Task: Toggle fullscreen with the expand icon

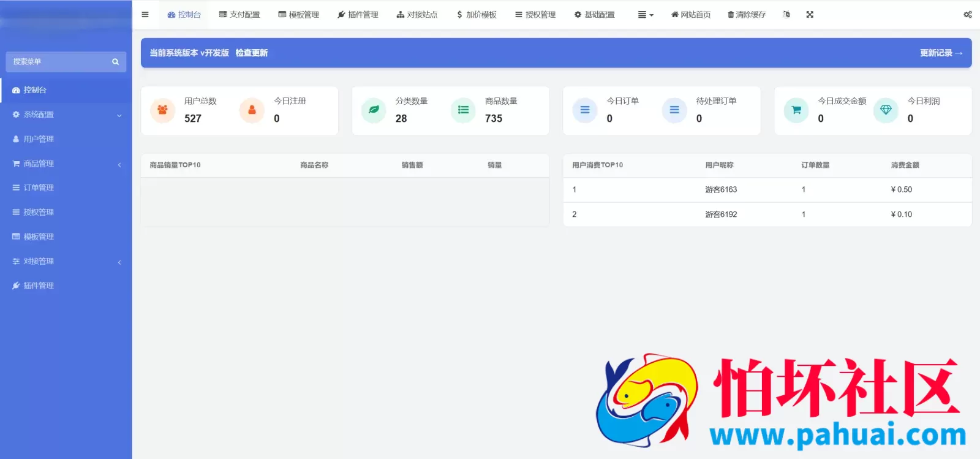Action: pyautogui.click(x=810, y=15)
